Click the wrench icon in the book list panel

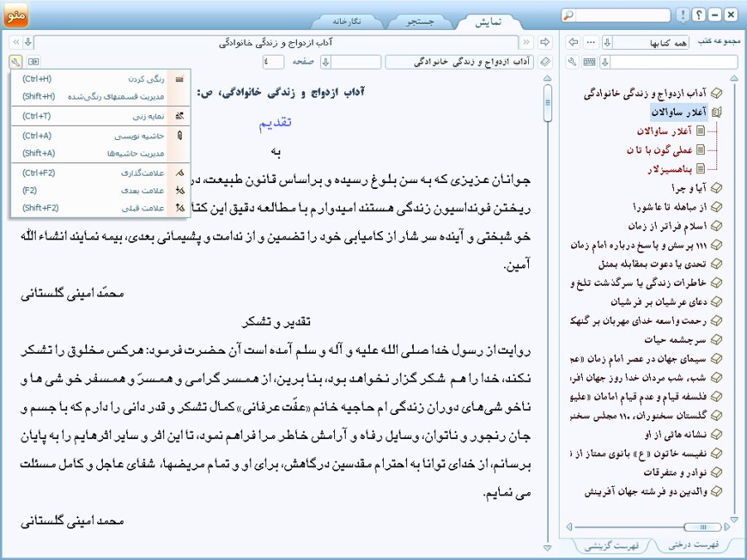point(573,61)
